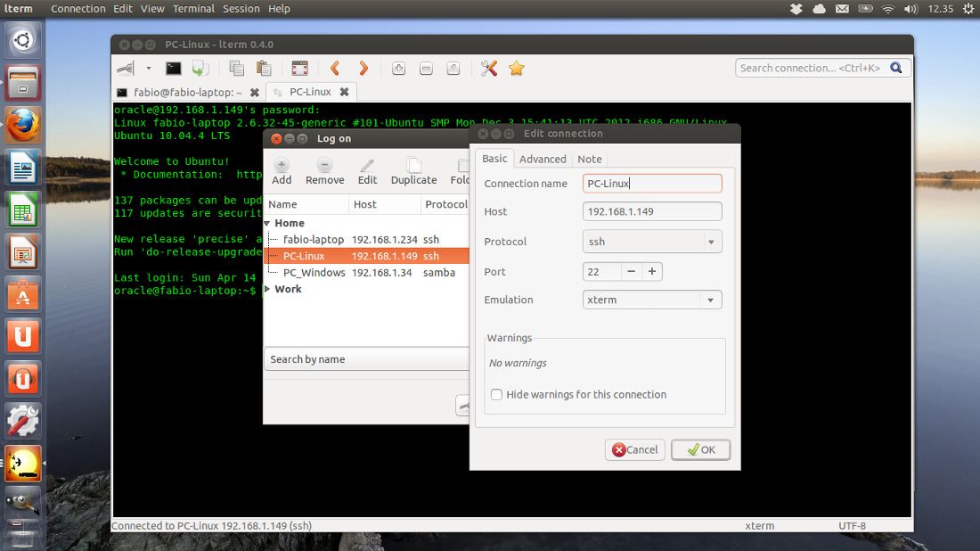Image resolution: width=980 pixels, height=551 pixels.
Task: Increase the port number with plus
Action: [x=652, y=272]
